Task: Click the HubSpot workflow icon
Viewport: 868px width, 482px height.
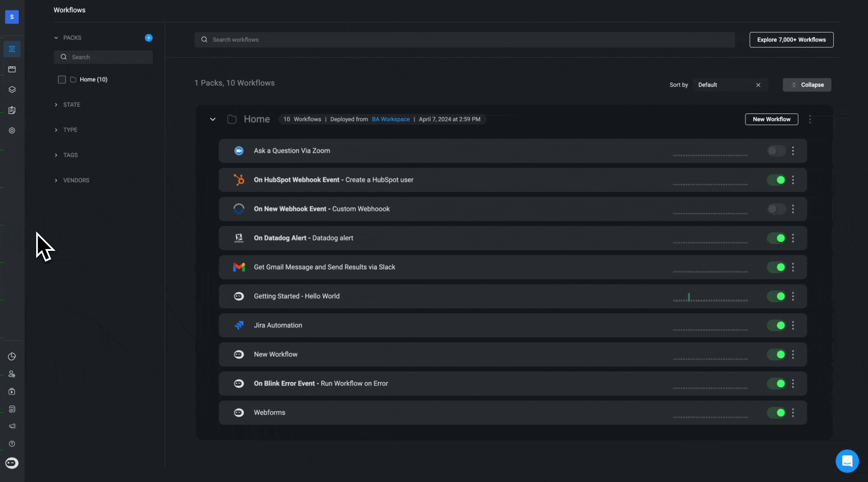Action: [x=239, y=180]
